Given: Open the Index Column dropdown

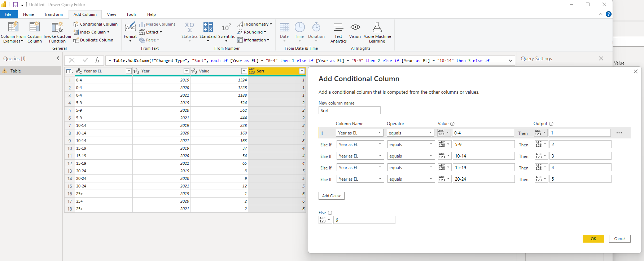Looking at the screenshot, I should tap(92, 32).
